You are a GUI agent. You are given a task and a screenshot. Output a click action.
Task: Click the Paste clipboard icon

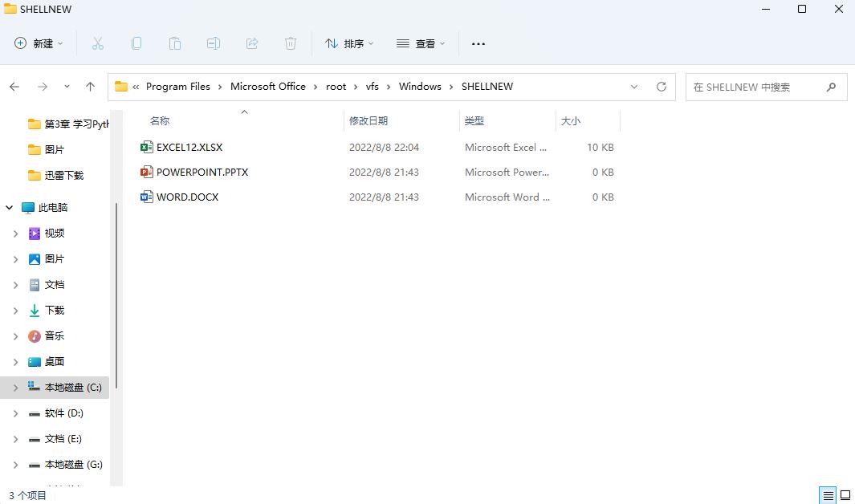point(175,43)
